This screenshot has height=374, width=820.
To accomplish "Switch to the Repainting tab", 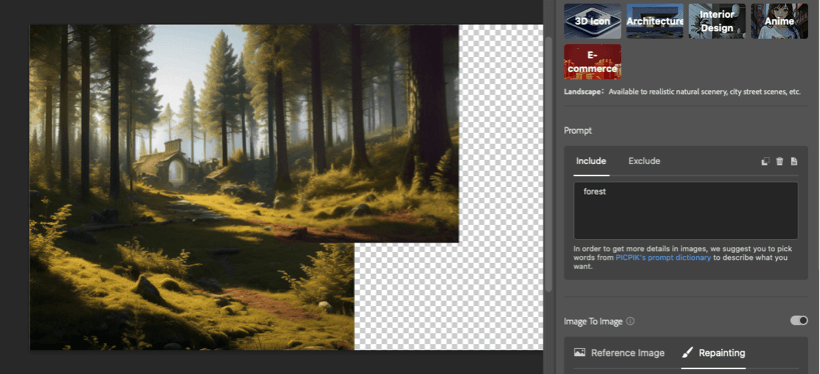I will (x=714, y=353).
